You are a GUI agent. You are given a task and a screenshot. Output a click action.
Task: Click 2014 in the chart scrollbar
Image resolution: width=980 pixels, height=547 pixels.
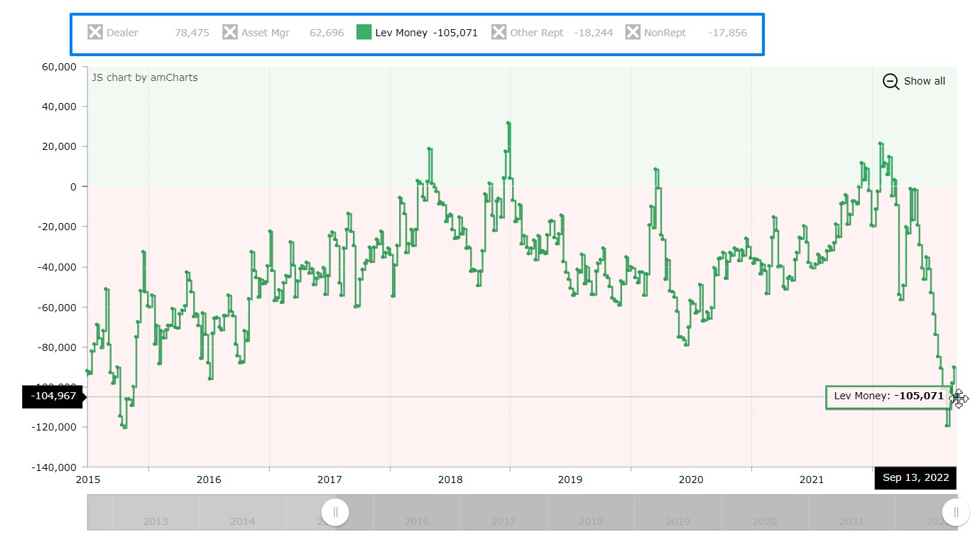(x=242, y=521)
